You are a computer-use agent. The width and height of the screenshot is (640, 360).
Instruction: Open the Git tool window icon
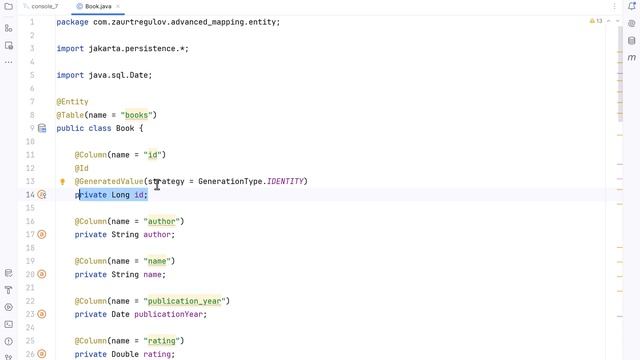pyautogui.click(x=8, y=357)
